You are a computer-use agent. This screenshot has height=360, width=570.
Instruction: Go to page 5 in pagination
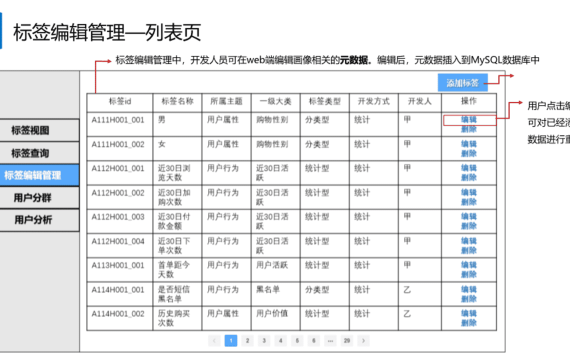[x=297, y=341]
